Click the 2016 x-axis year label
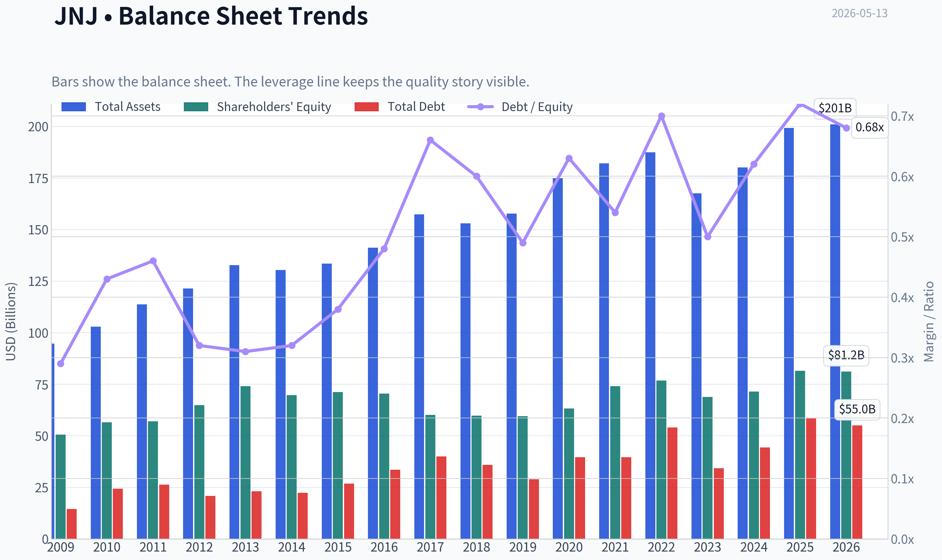942x560 pixels. click(384, 547)
